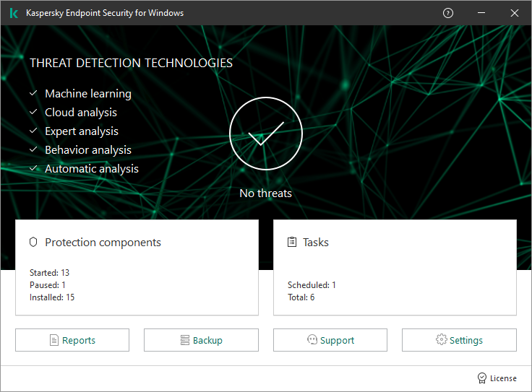This screenshot has height=392, width=532.
Task: Open the Protection components panel
Action: pos(137,268)
